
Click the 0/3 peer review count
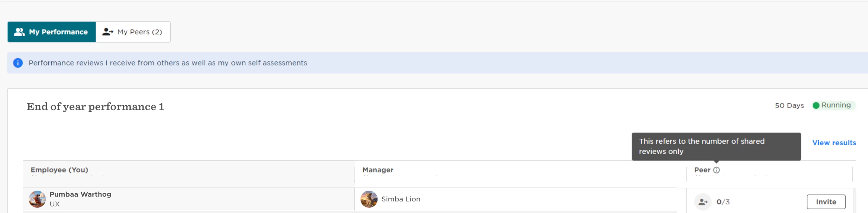[723, 202]
